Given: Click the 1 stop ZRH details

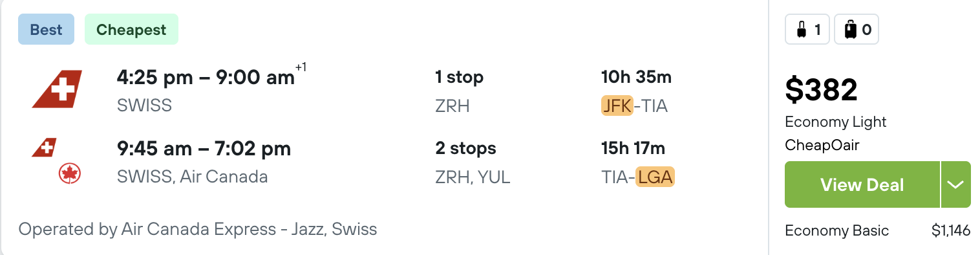Looking at the screenshot, I should click(459, 91).
